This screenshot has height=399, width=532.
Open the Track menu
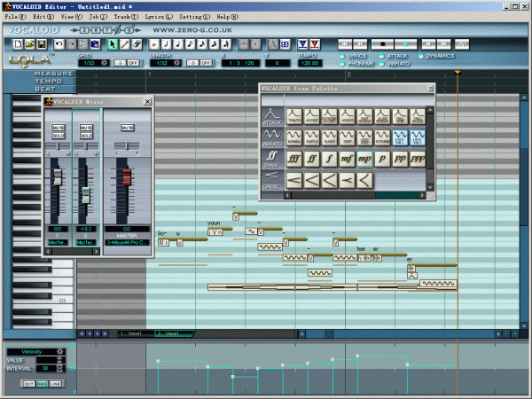[126, 17]
